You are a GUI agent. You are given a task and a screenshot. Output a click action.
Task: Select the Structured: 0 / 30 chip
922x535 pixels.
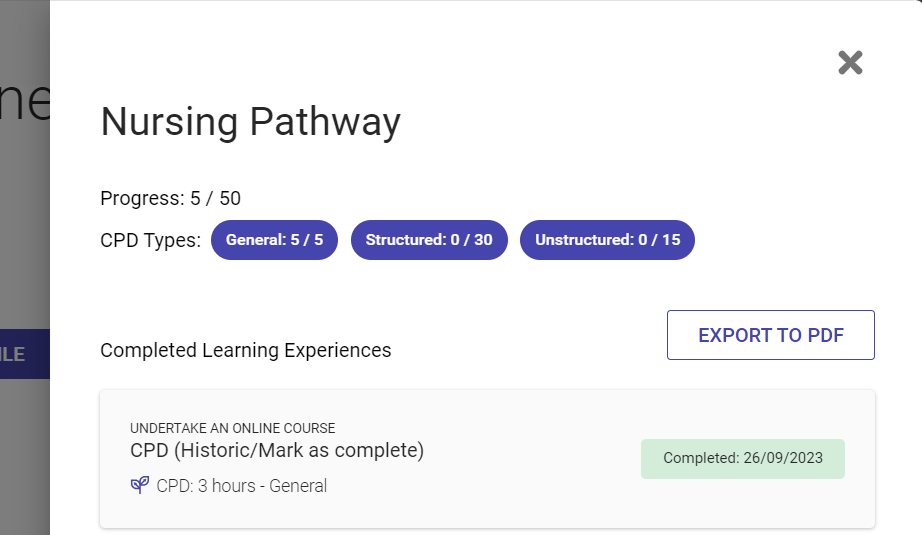[429, 240]
